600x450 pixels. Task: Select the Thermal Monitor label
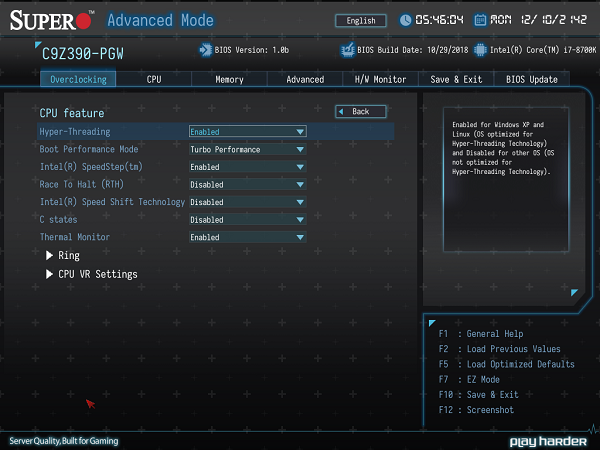pyautogui.click(x=75, y=237)
